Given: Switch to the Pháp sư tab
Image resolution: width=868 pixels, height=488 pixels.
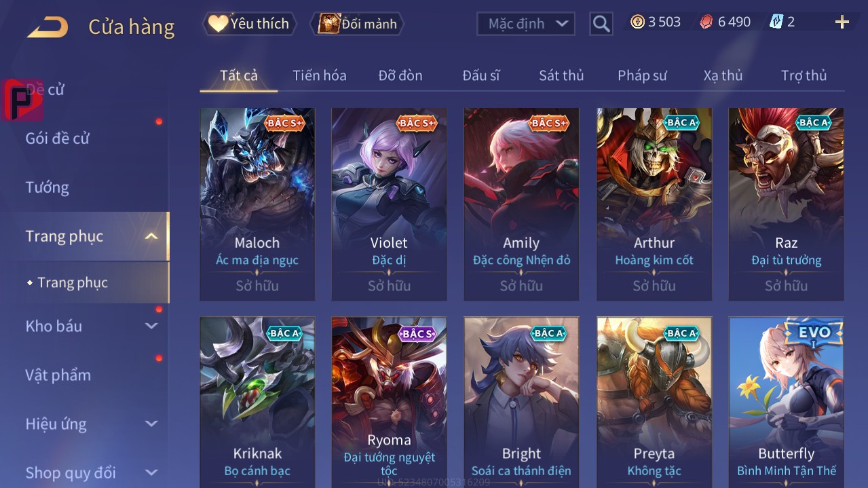Looking at the screenshot, I should [x=642, y=75].
